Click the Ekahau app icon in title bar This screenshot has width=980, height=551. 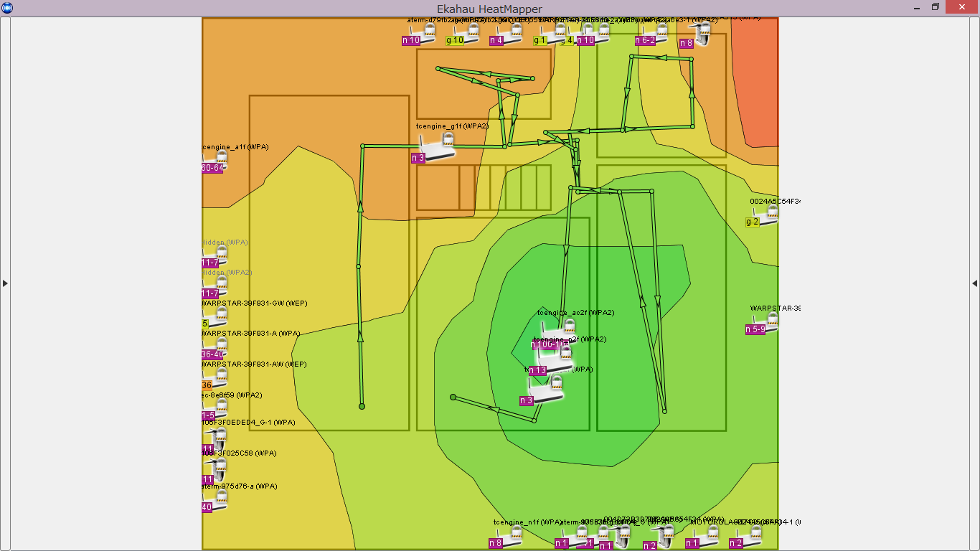[7, 8]
